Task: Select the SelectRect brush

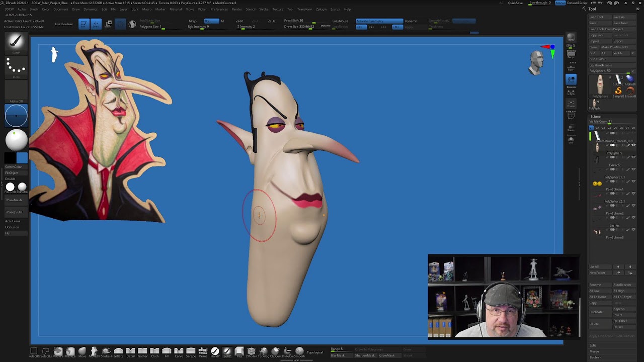Action: point(34,352)
